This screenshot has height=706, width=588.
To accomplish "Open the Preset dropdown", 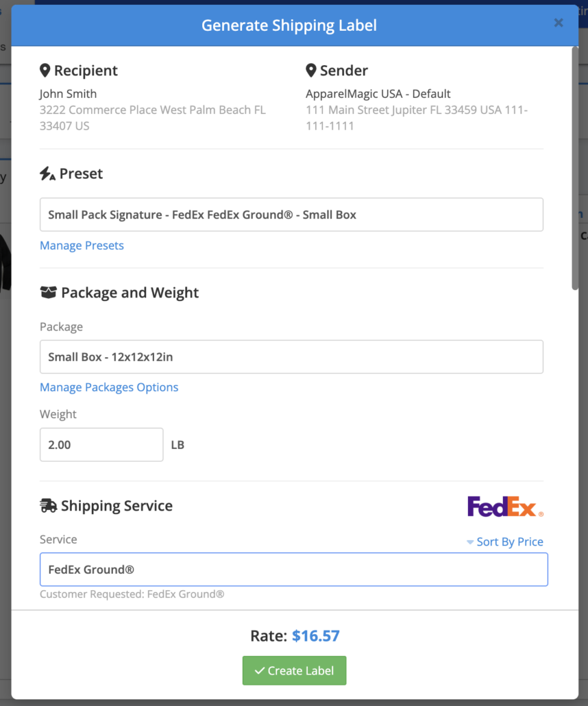I will click(291, 215).
